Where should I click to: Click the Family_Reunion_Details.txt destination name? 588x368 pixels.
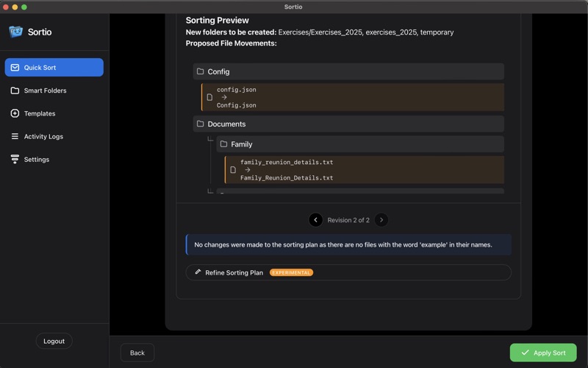[x=287, y=178]
